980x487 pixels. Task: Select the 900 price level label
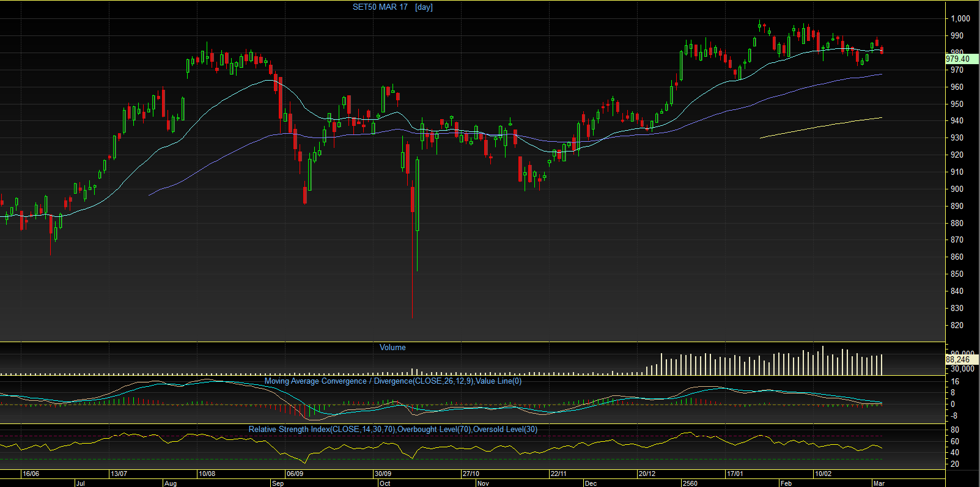(957, 189)
